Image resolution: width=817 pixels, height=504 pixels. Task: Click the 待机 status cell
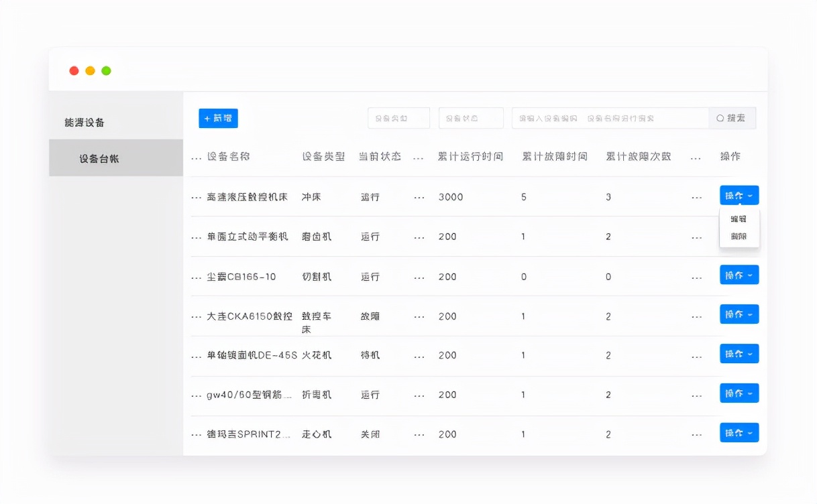pyautogui.click(x=370, y=355)
